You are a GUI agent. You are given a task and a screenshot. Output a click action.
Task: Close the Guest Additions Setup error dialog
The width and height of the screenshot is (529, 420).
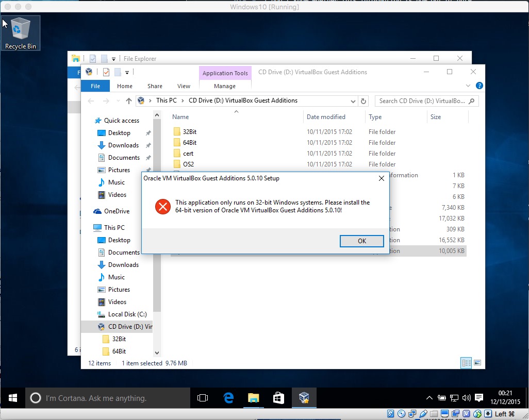pos(381,178)
